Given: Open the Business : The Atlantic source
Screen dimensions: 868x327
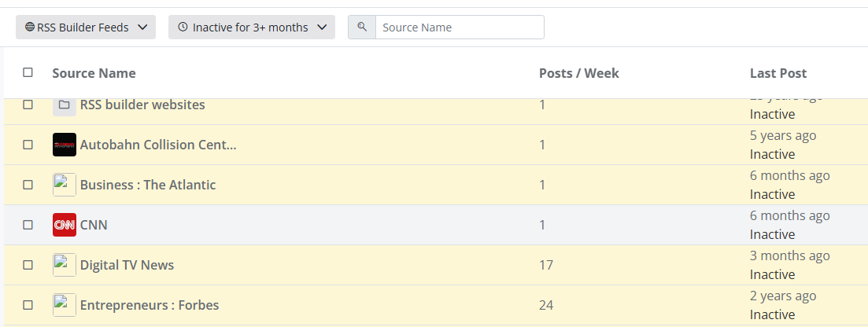Looking at the screenshot, I should pyautogui.click(x=148, y=185).
